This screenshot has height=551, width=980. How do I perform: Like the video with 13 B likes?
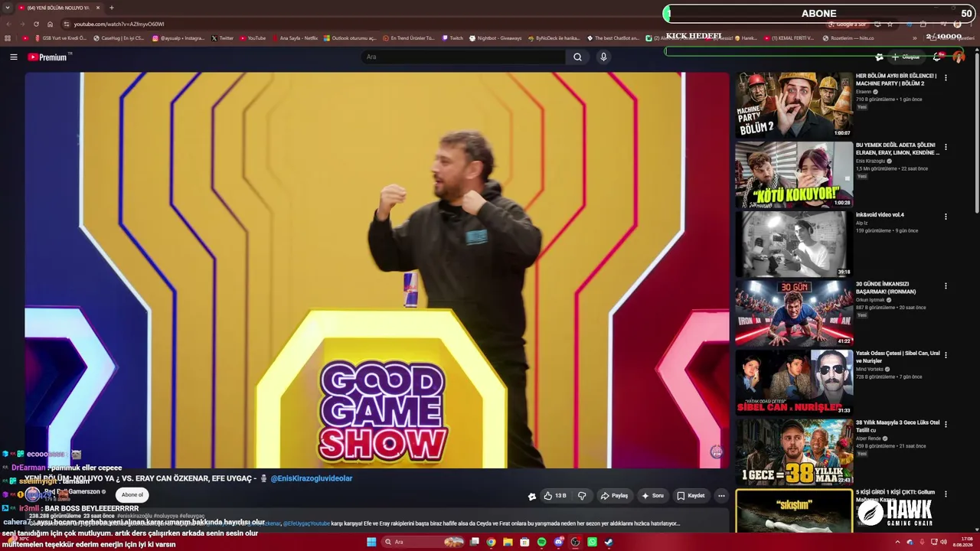click(555, 496)
